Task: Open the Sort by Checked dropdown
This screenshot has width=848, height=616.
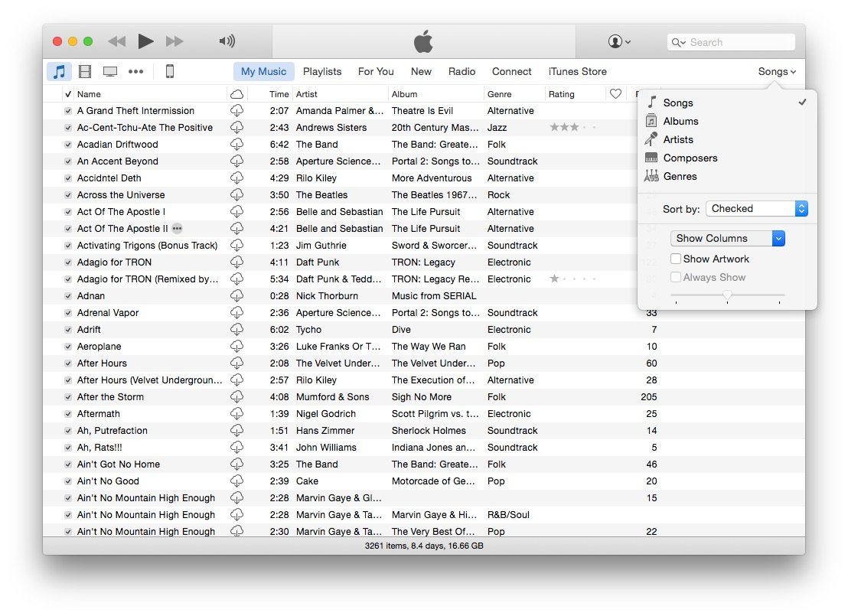Action: pyautogui.click(x=757, y=209)
